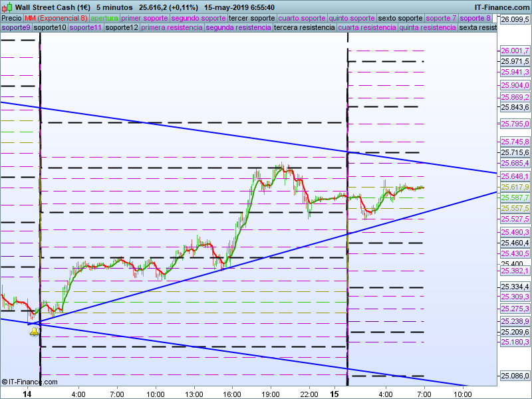Click the cuarto soporte label

(302, 19)
